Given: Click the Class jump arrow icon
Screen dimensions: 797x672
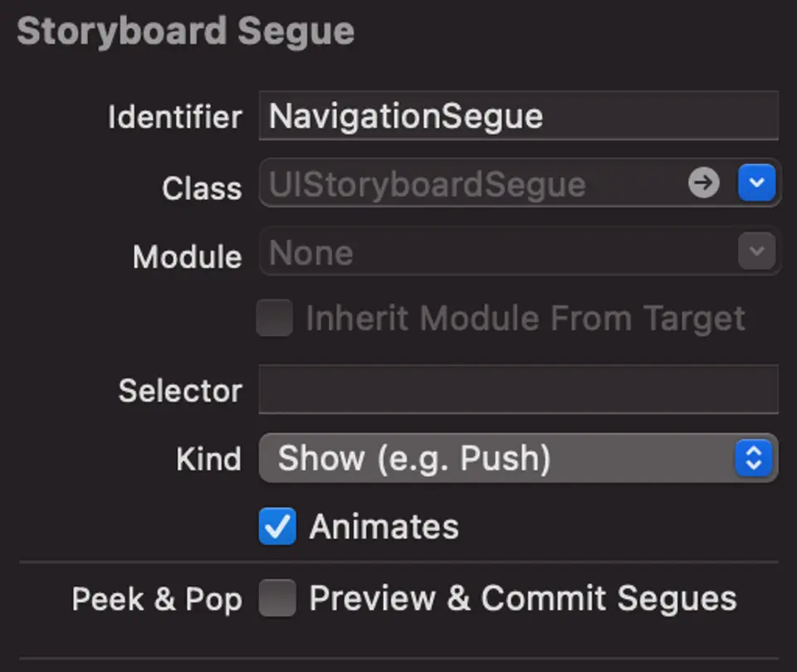Looking at the screenshot, I should tap(704, 183).
